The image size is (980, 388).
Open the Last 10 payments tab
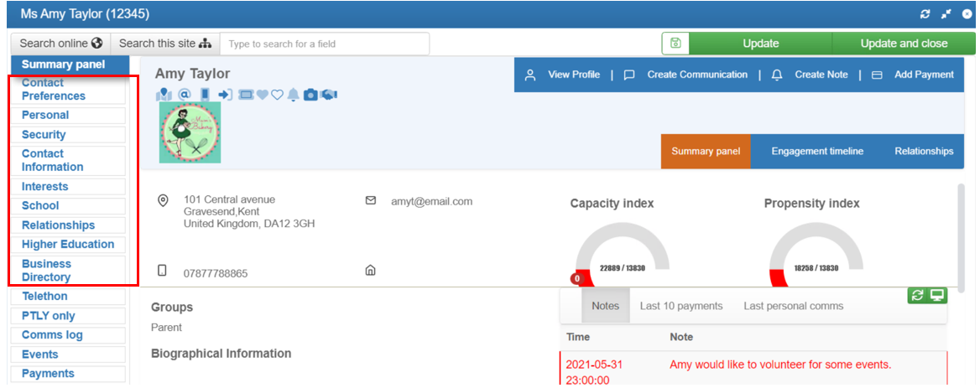click(680, 306)
